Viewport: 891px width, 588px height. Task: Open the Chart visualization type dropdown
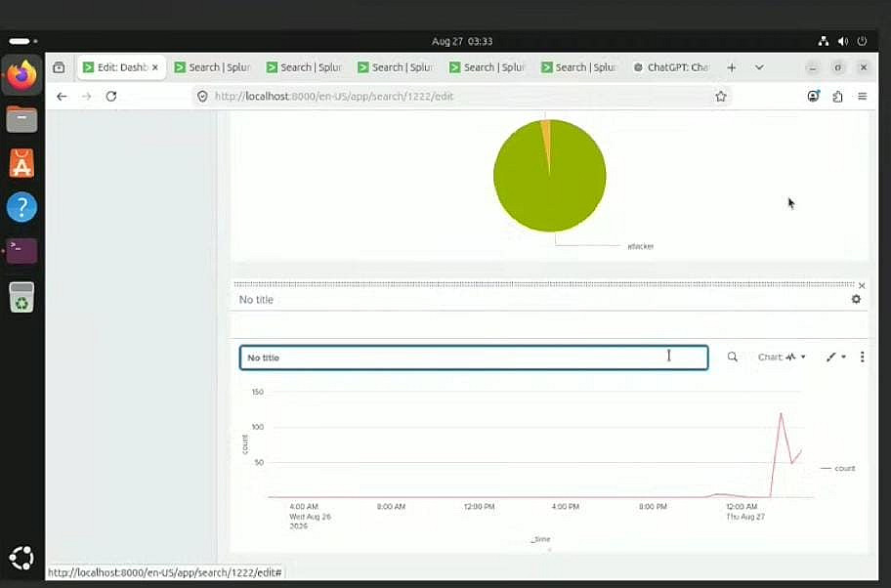point(782,357)
